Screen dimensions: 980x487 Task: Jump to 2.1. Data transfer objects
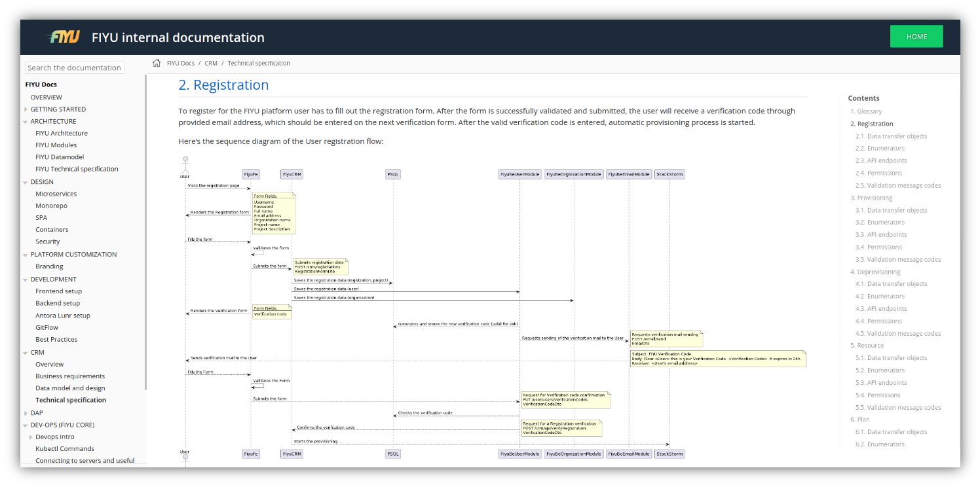[x=891, y=136]
